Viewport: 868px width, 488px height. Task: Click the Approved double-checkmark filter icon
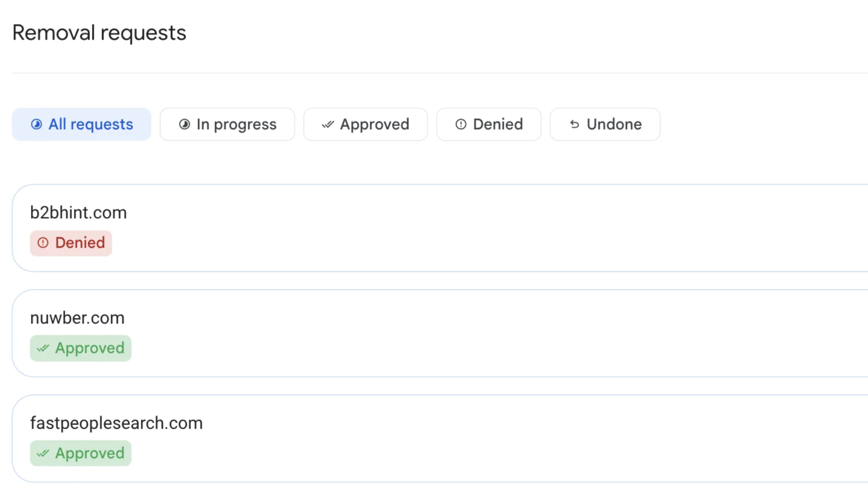(x=328, y=124)
